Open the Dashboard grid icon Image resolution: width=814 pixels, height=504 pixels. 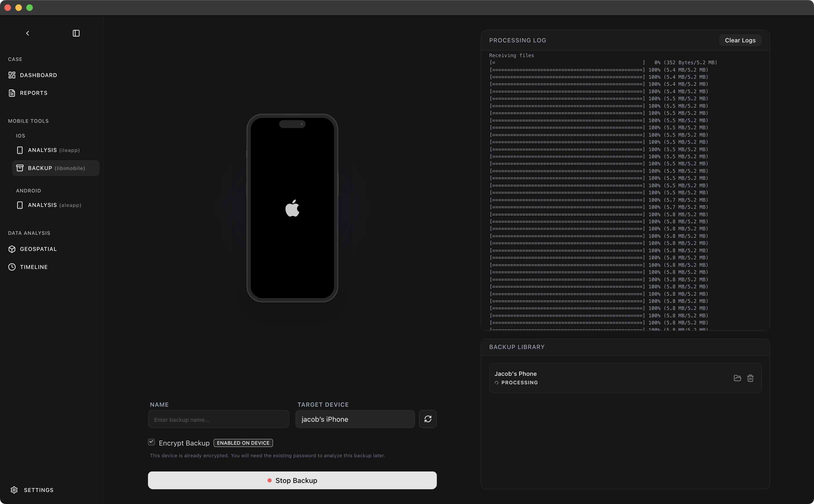12,75
